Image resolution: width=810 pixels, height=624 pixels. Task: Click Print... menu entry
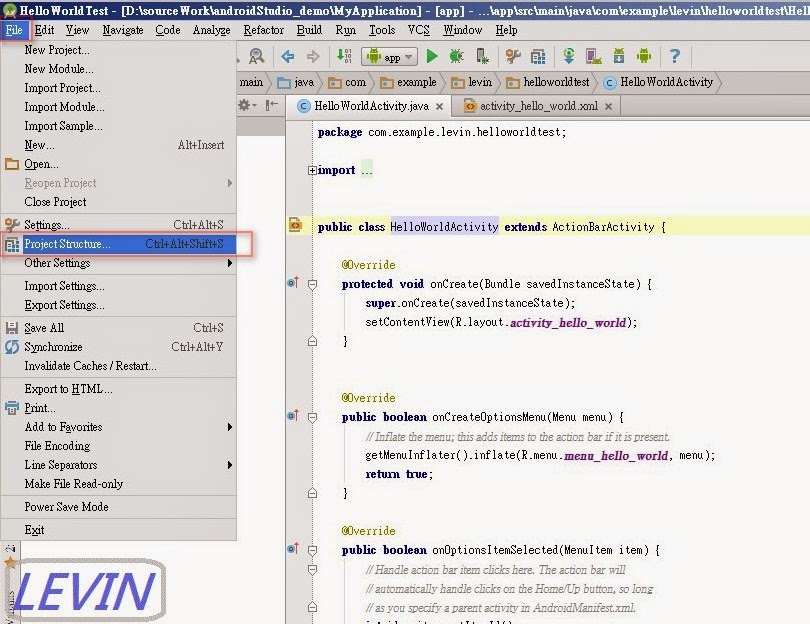tap(118, 408)
